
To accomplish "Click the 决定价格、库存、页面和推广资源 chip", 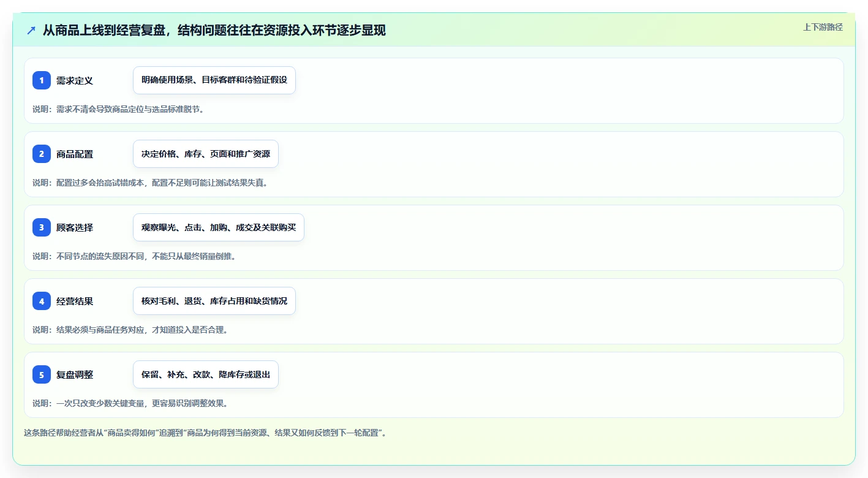I will 206,154.
